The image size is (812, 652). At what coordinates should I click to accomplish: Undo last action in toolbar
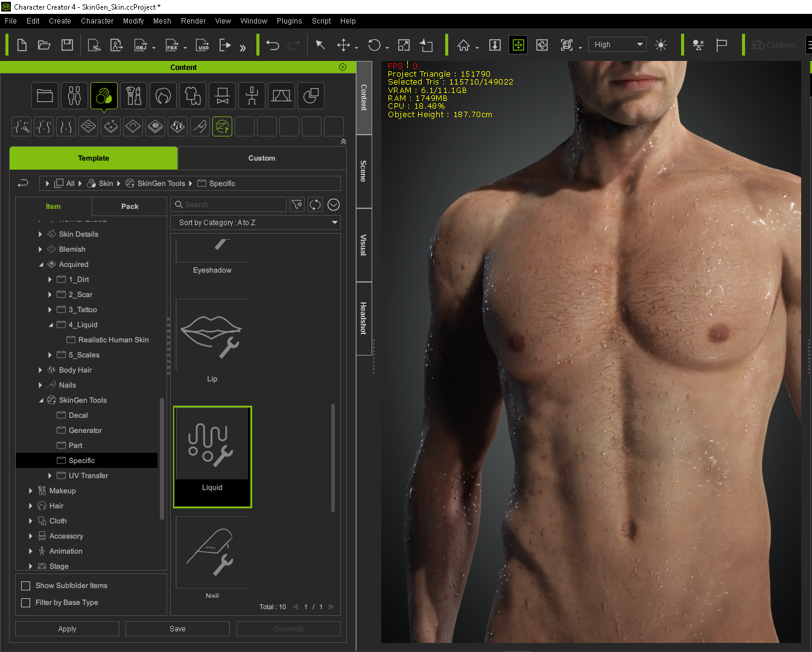point(273,45)
